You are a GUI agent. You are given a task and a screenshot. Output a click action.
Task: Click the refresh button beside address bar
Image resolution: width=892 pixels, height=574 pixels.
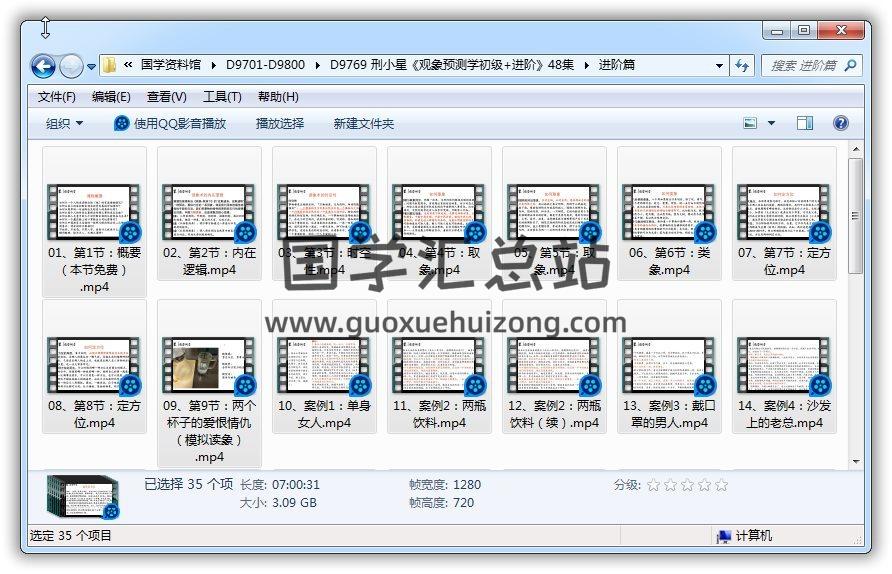click(x=742, y=66)
